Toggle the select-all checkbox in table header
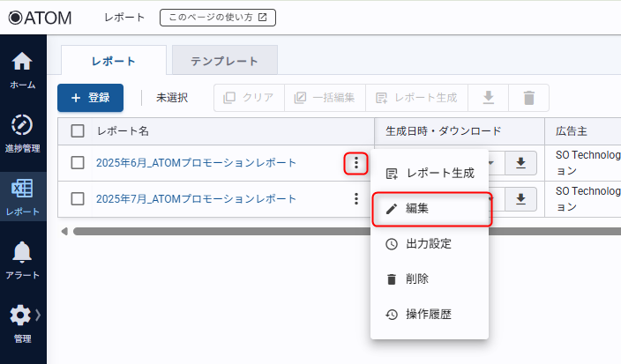The height and width of the screenshot is (364, 621). tap(78, 131)
